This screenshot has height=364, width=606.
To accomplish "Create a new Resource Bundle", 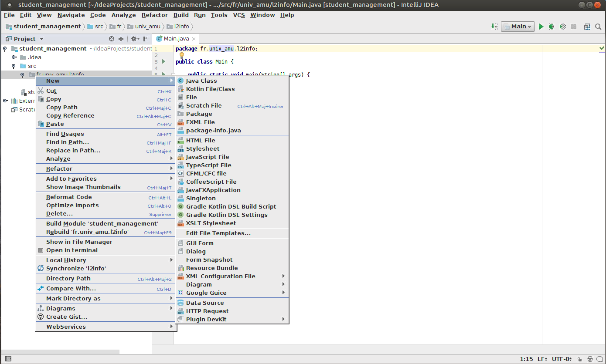I will 232,268.
